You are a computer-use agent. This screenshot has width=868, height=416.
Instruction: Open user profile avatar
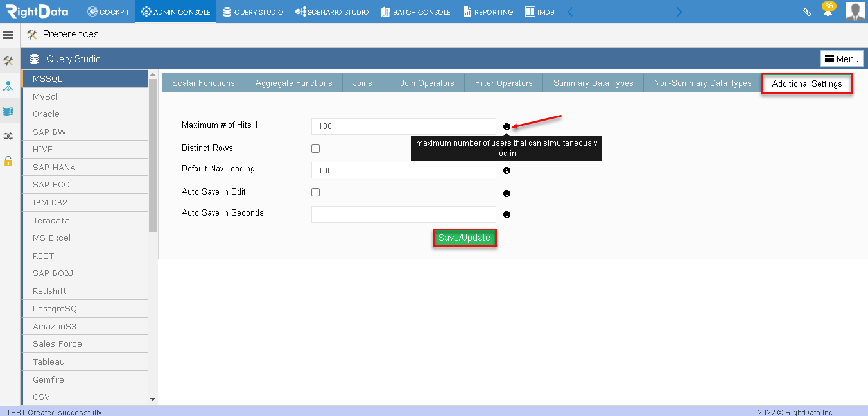coord(855,12)
